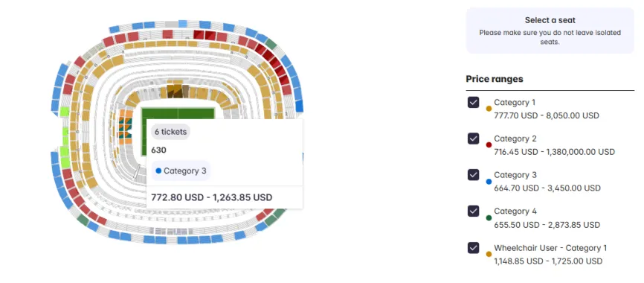Click the red Category 2 color dot
644x283 pixels.
489,145
